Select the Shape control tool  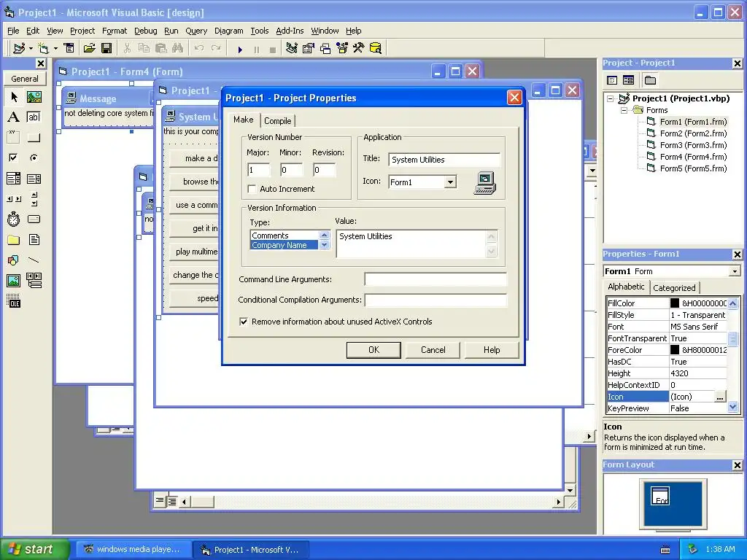point(14,260)
